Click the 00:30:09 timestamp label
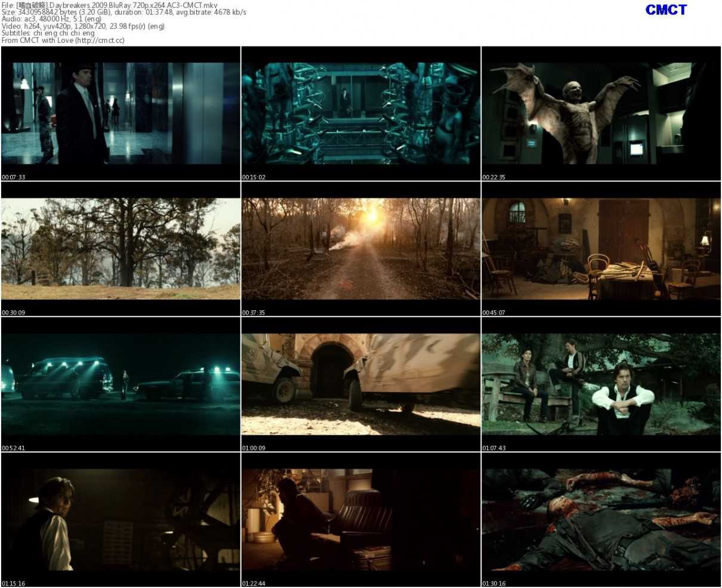This screenshot has width=722, height=588. pyautogui.click(x=13, y=313)
